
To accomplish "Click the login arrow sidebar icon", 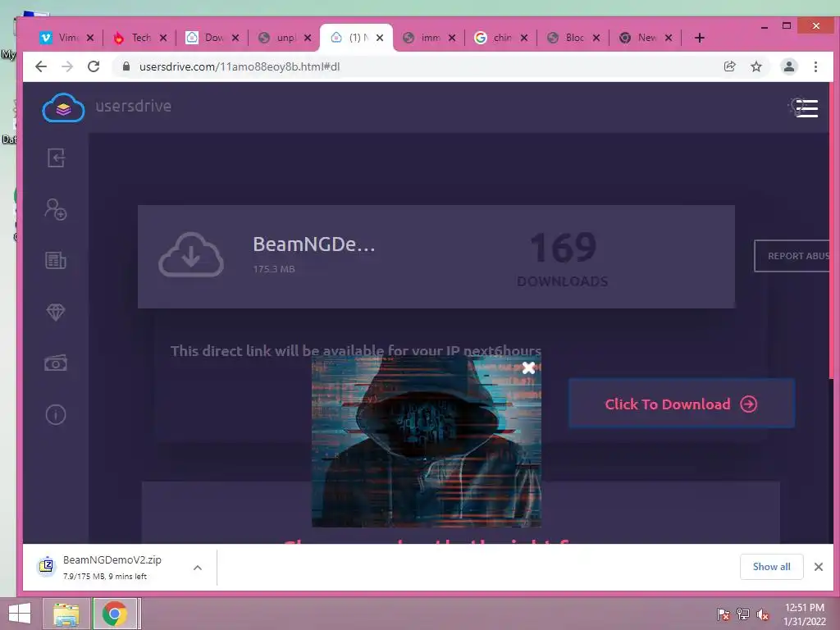I will pos(56,158).
